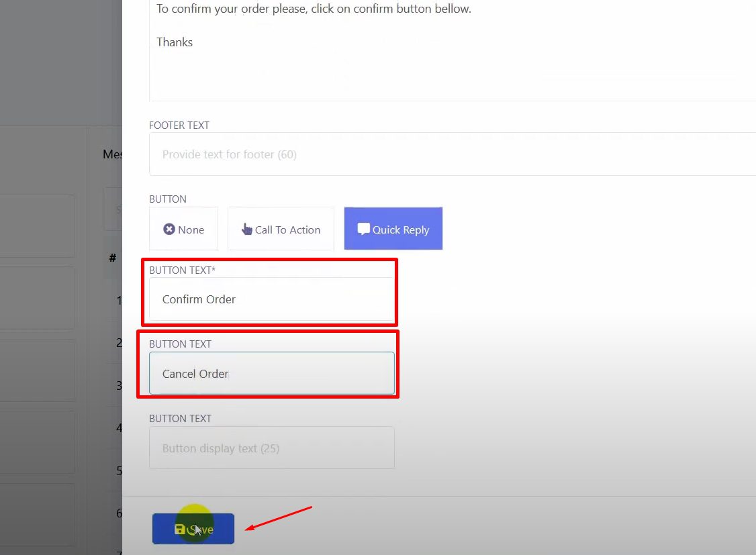Screen dimensions: 756x555
Task: Click the speech bubble icon on Quick Reply
Action: pyautogui.click(x=364, y=229)
